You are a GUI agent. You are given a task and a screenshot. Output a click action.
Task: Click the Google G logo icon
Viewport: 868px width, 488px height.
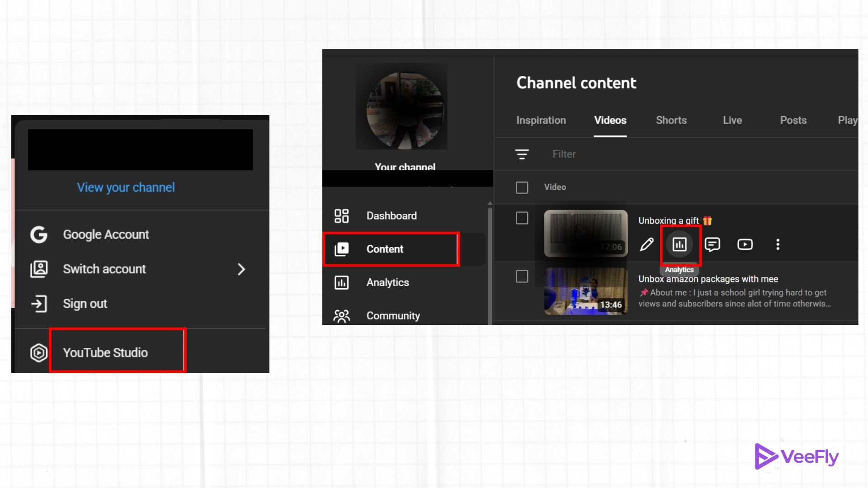(39, 235)
